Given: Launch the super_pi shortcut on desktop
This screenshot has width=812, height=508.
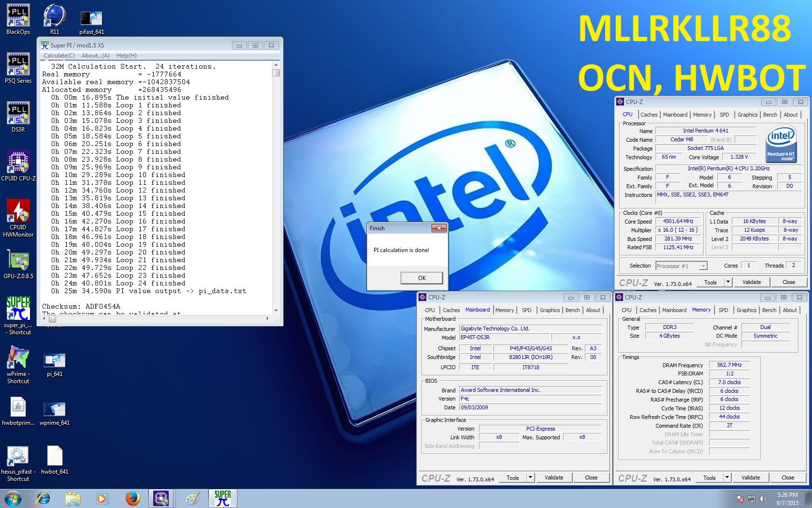Looking at the screenshot, I should click(x=18, y=316).
